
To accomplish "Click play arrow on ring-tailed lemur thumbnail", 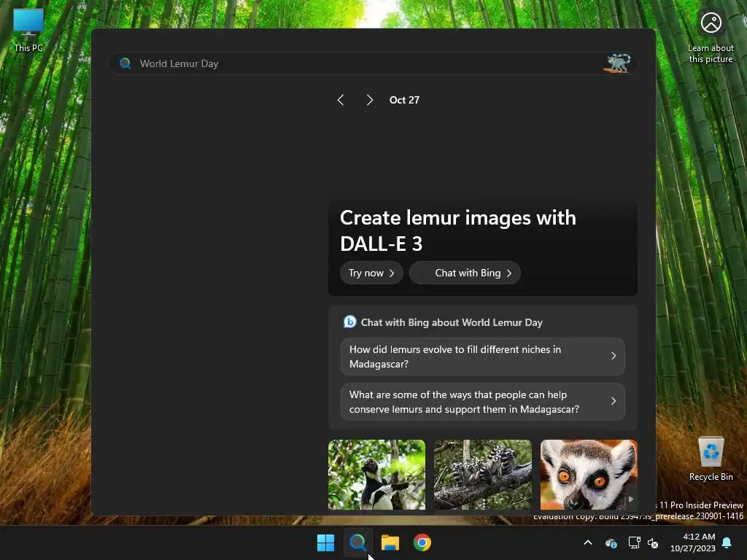I will [x=631, y=499].
